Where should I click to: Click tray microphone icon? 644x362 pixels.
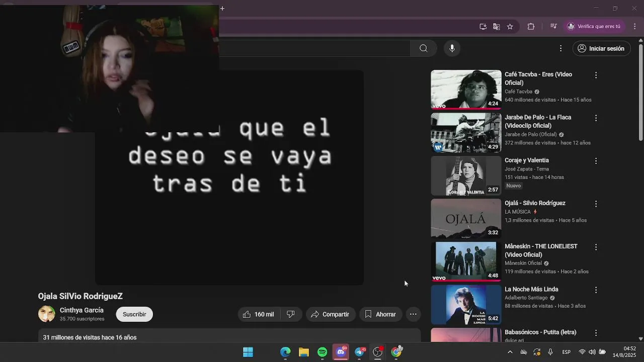tap(550, 352)
